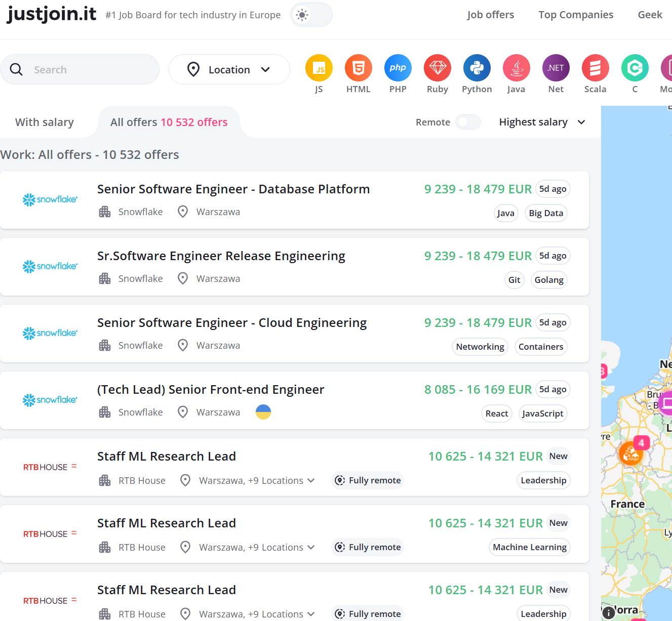This screenshot has height=621, width=672.
Task: Click the React skill tag
Action: tap(497, 413)
